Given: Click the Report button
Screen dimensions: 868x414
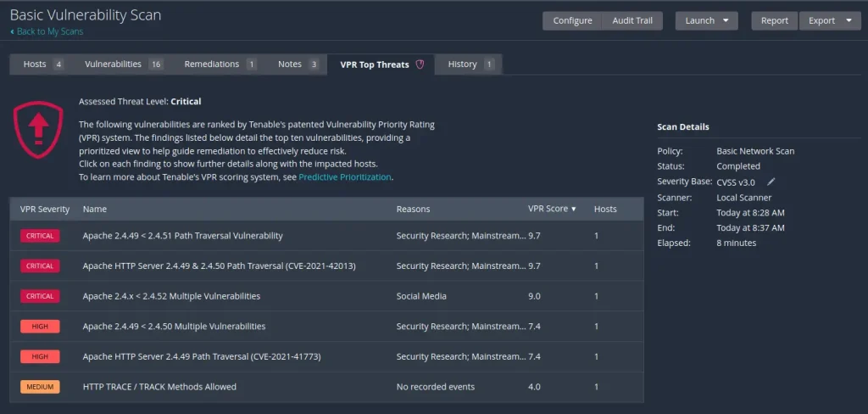Looking at the screenshot, I should pos(774,20).
